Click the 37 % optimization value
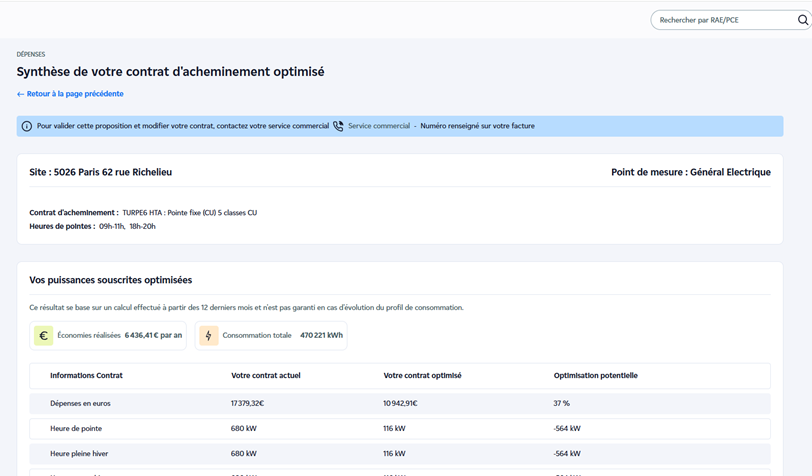The image size is (812, 476). point(561,403)
